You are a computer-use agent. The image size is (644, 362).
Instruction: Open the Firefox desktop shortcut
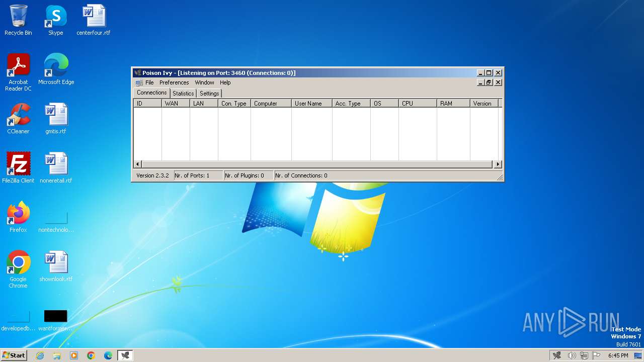pyautogui.click(x=18, y=217)
